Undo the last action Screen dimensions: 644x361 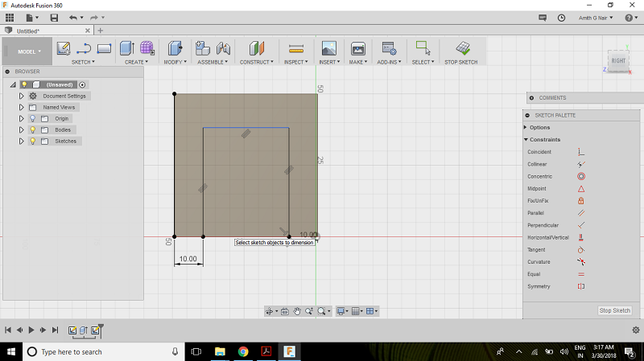[73, 18]
